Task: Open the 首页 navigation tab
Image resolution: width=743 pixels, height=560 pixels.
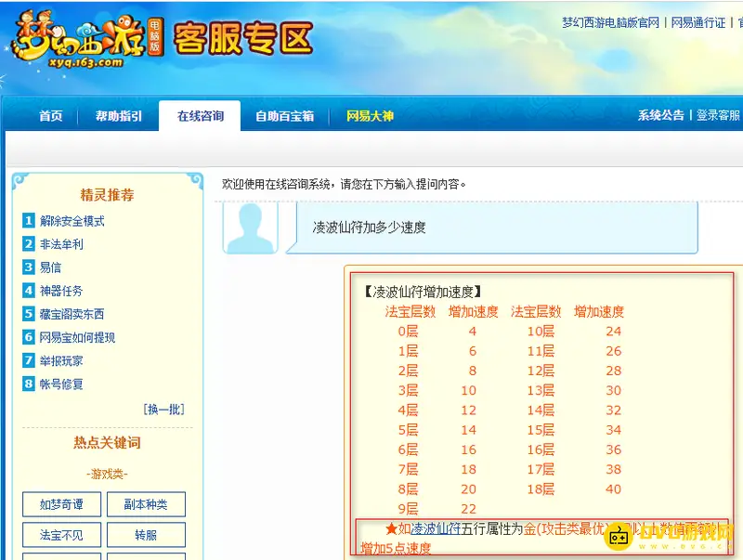Action: tap(51, 116)
